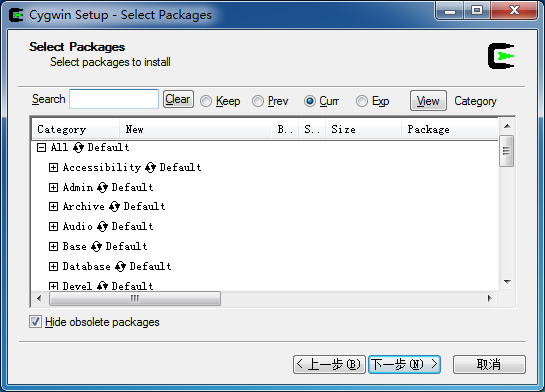Select the Keep radio button
545x392 pixels.
tap(206, 101)
